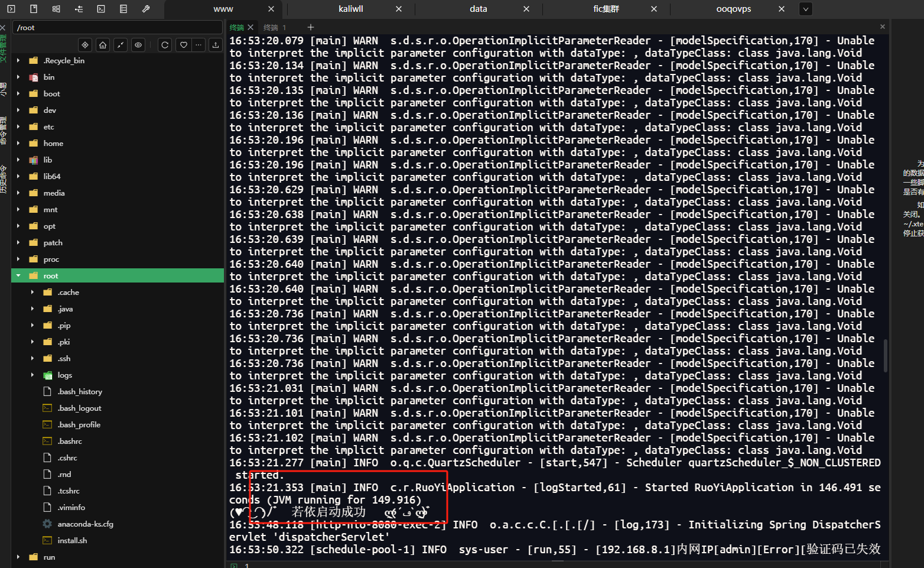Refresh the file list
Viewport: 924px width, 568px height.
165,45
